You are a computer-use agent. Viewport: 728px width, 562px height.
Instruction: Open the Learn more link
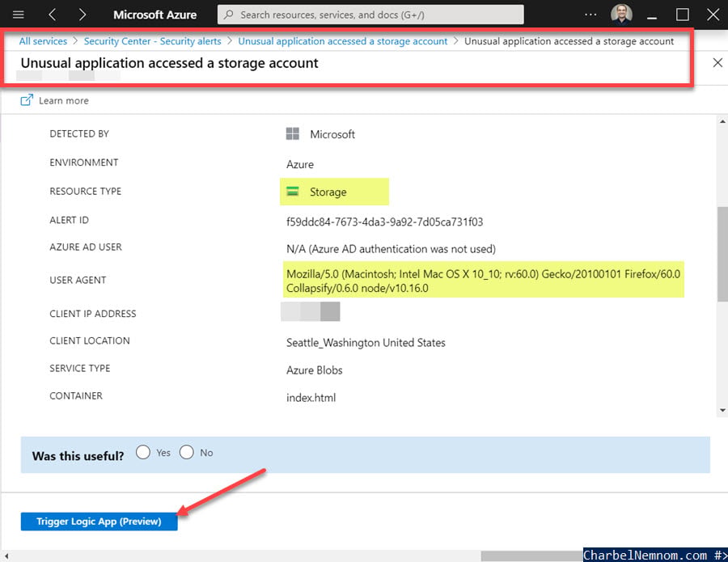pyautogui.click(x=64, y=101)
